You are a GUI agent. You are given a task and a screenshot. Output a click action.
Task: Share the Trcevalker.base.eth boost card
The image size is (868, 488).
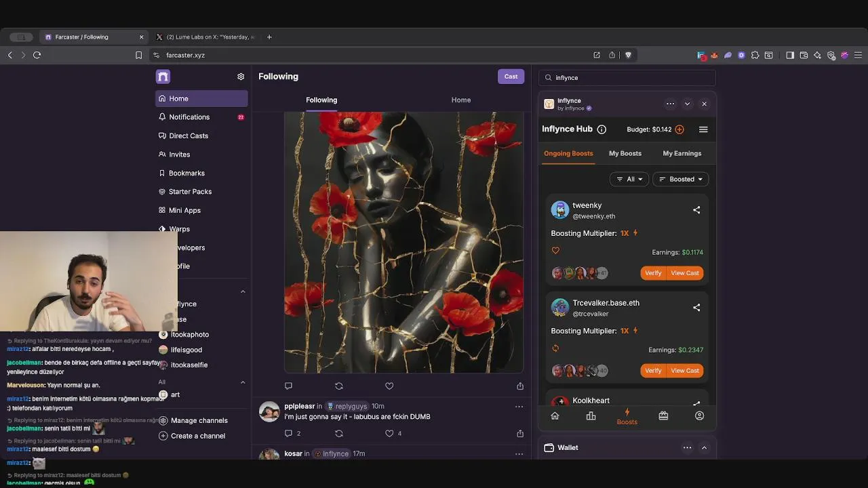pyautogui.click(x=696, y=308)
